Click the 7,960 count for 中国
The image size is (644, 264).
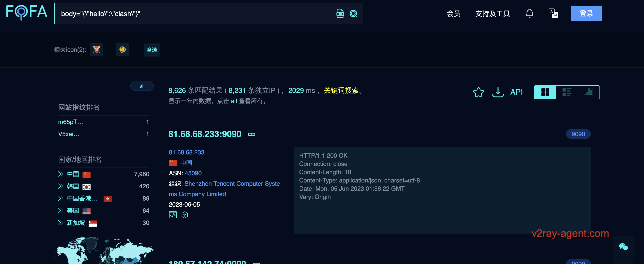(x=142, y=174)
